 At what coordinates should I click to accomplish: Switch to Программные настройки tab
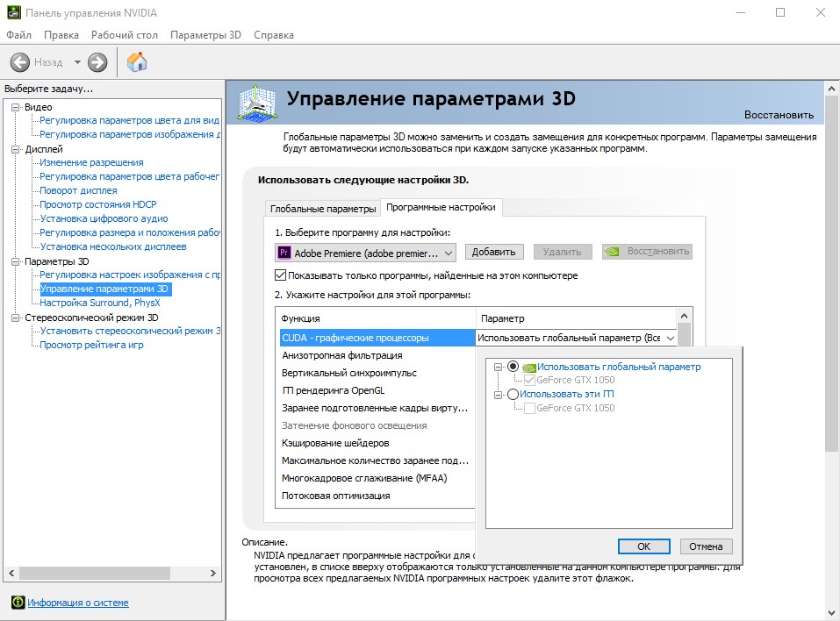click(x=441, y=207)
